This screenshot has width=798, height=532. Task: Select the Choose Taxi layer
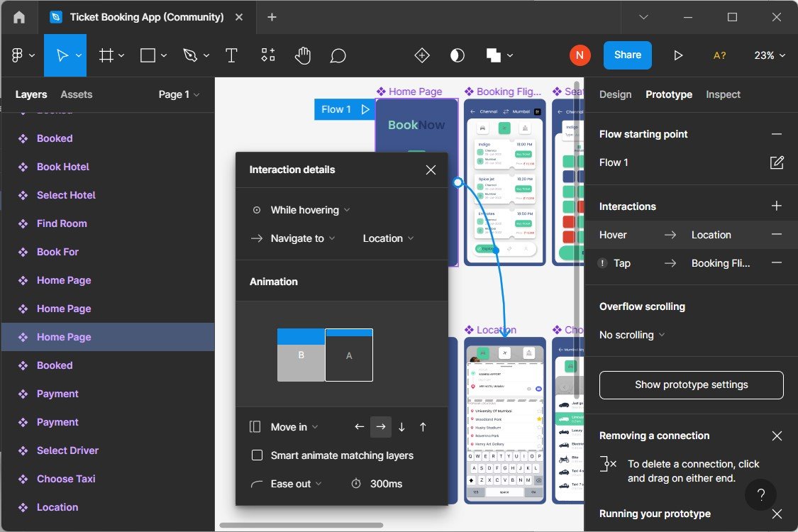(66, 479)
